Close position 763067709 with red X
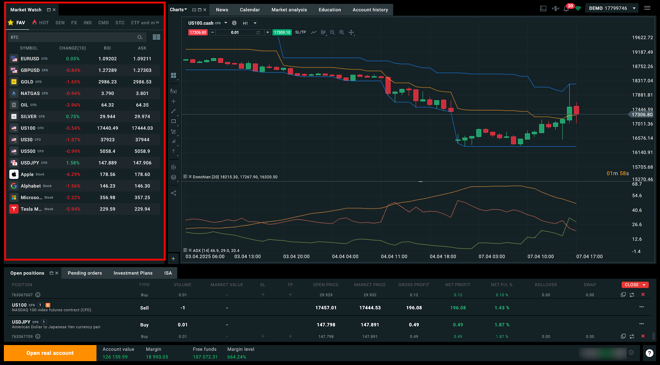660x365 pixels. pos(643,336)
